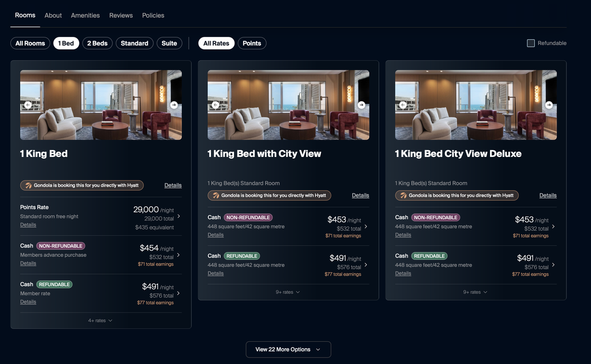Viewport: 591px width, 364px height.
Task: Open 1 King Bed with City View photo
Action: pos(288,105)
